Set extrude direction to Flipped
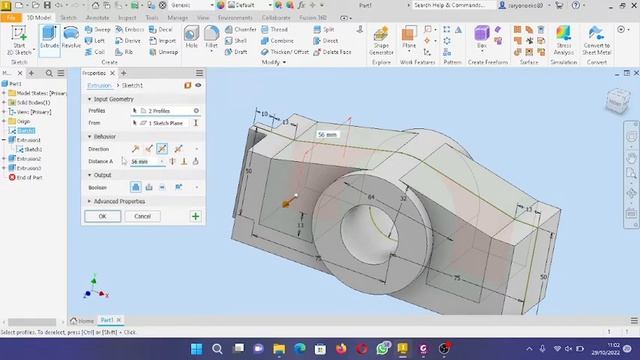This screenshot has height=360, width=640. 149,149
